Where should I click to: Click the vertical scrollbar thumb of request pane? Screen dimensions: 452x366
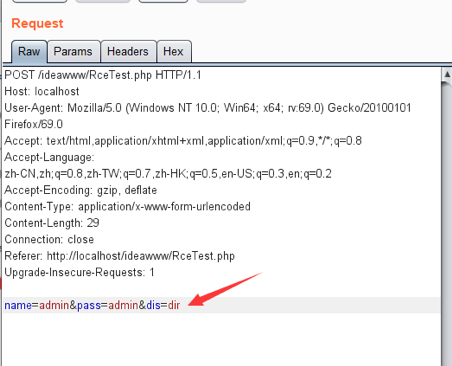point(447,223)
